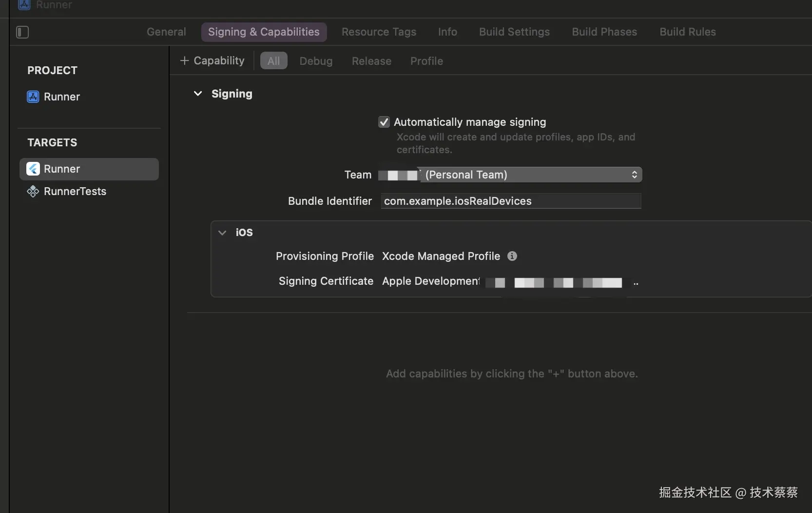Screen dimensions: 812x513
Task: Collapse the iOS signing group
Action: point(222,233)
